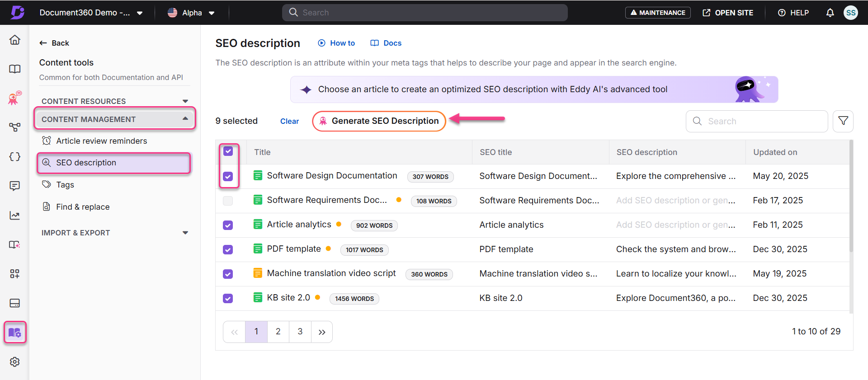868x380 pixels.
Task: Uncheck KB site 2.0 row checkbox
Action: (228, 298)
